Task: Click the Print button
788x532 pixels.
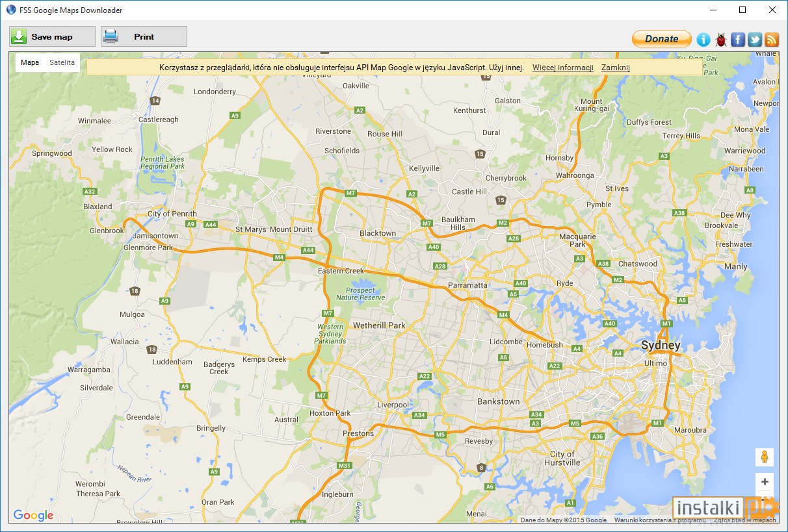Action: (144, 36)
